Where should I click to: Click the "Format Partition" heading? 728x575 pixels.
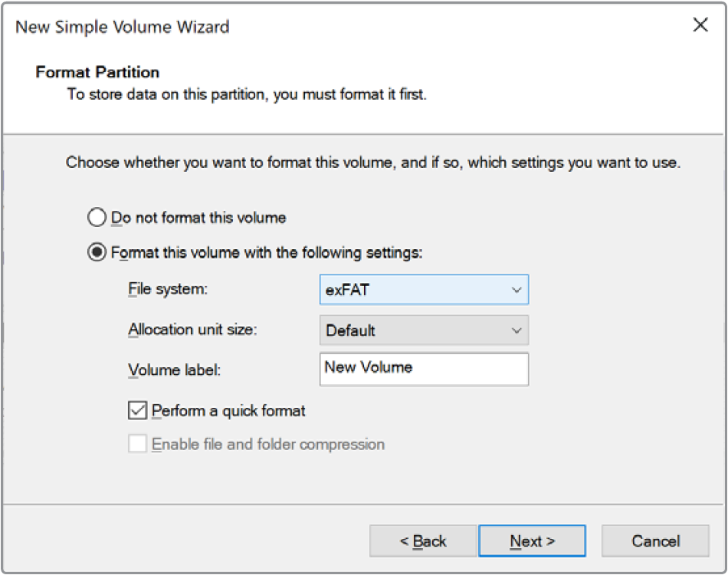pos(97,72)
